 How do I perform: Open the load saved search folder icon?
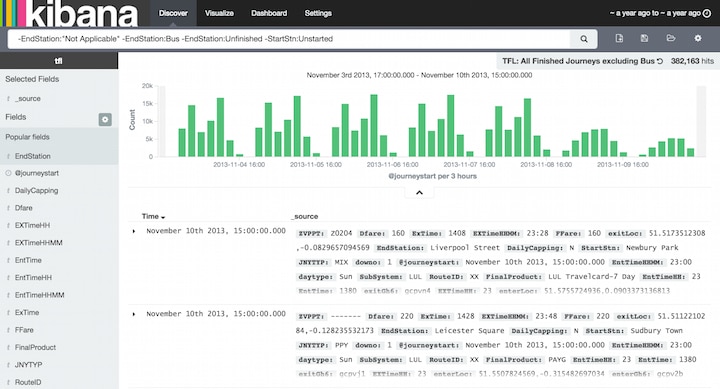pos(671,39)
